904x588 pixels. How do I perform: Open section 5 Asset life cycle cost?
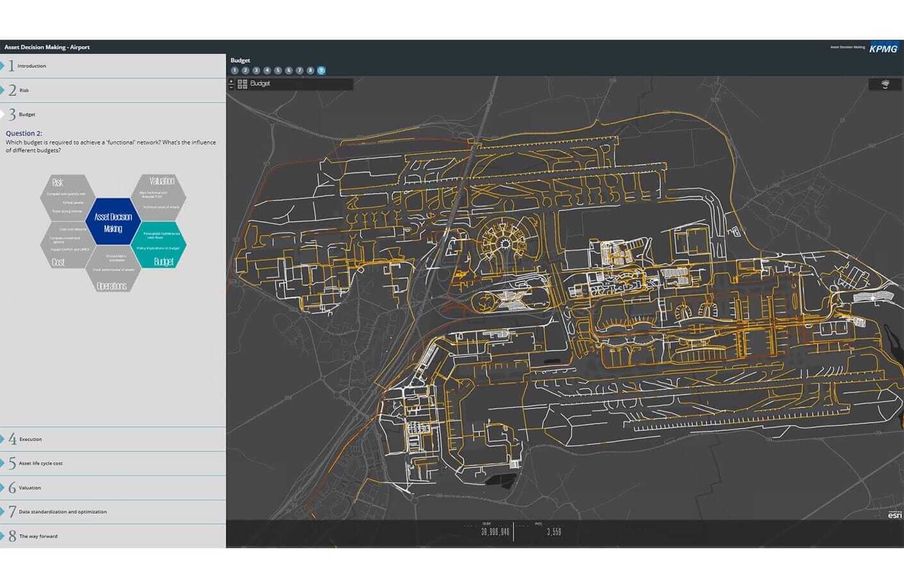[113, 463]
